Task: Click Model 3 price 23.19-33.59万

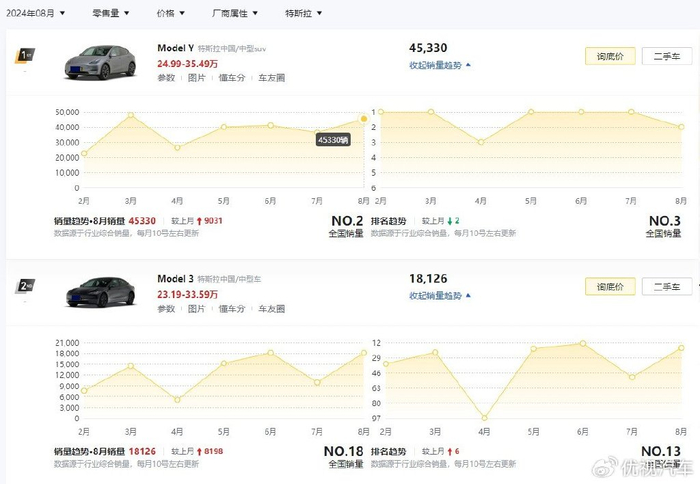Action: click(188, 295)
